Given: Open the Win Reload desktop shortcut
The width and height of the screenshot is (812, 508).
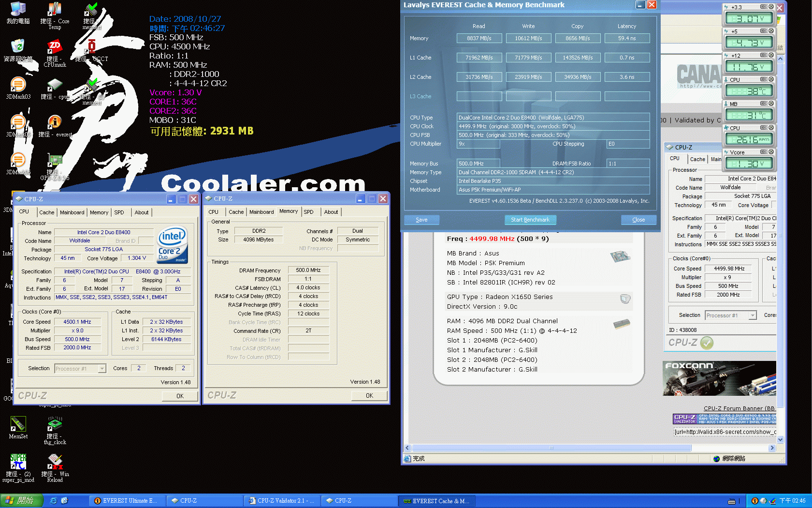Looking at the screenshot, I should click(55, 468).
